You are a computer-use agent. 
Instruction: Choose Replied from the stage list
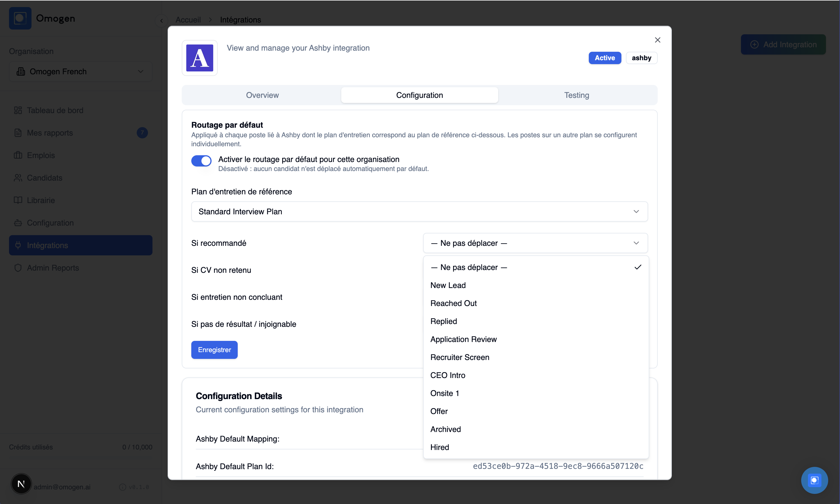(536, 321)
